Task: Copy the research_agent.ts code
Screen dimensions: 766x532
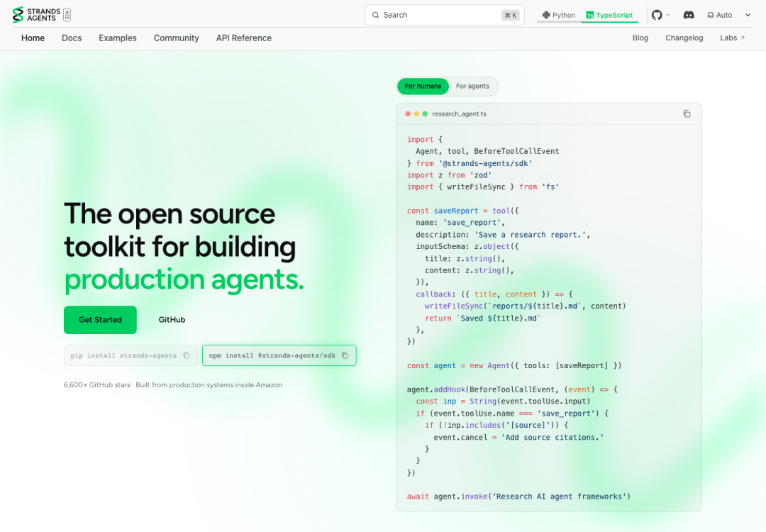Action: [687, 113]
